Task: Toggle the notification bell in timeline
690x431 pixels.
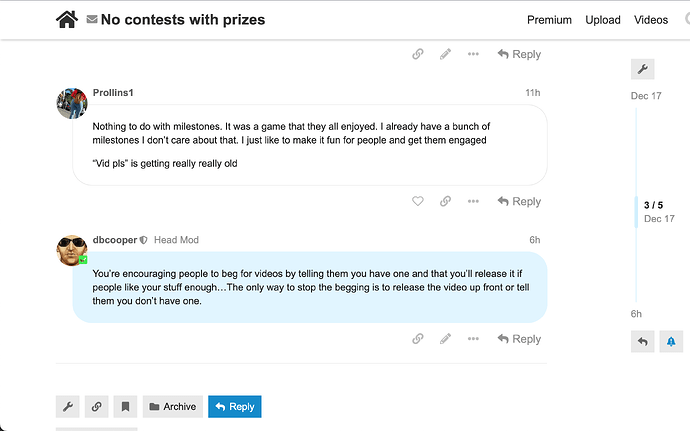Action: click(671, 342)
